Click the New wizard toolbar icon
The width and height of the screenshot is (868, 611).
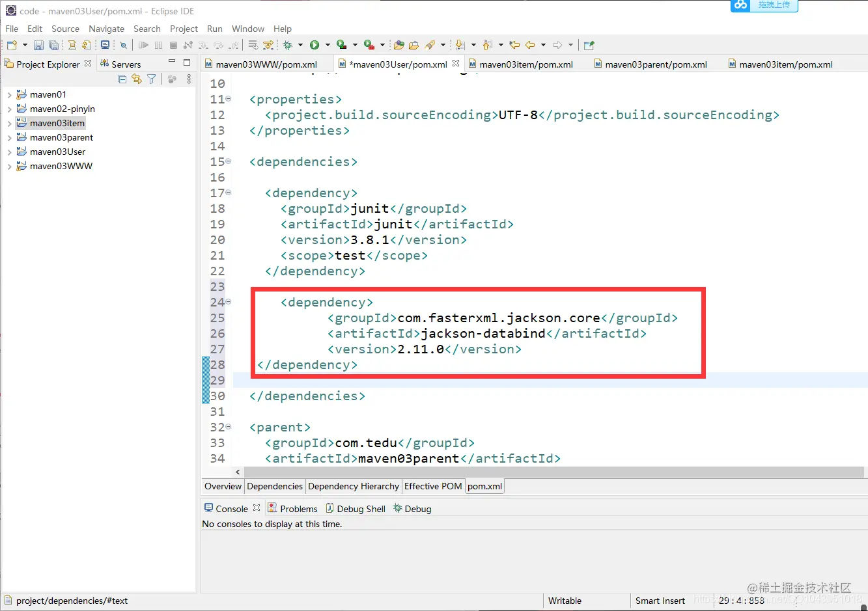(x=12, y=45)
